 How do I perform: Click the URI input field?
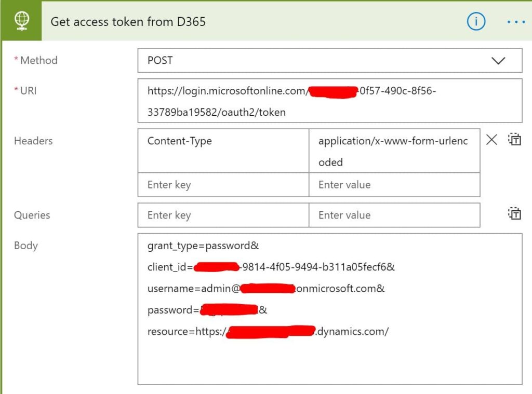(x=330, y=101)
